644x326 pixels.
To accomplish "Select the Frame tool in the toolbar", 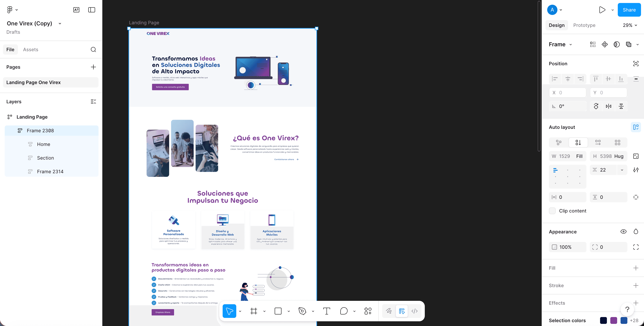I will click(254, 311).
